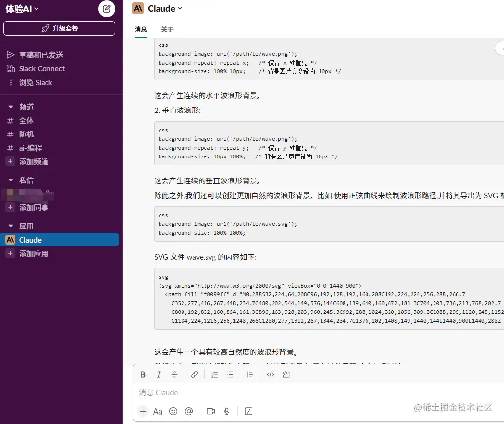Apply italic formatting
504x424 pixels.
(x=159, y=374)
